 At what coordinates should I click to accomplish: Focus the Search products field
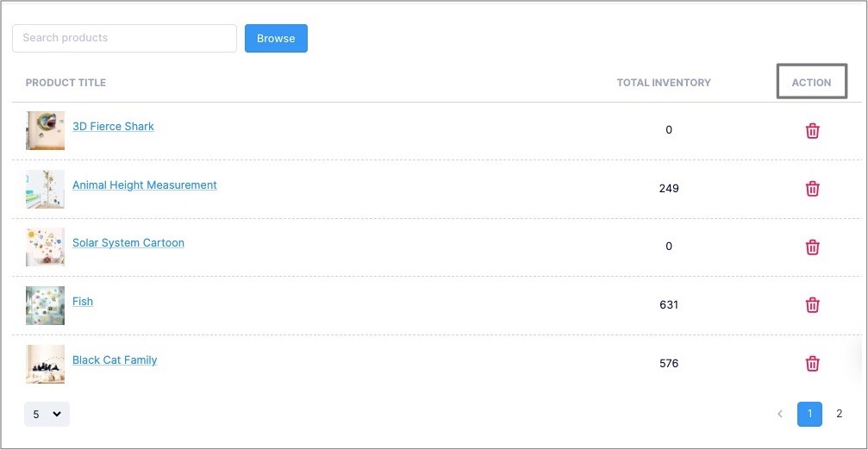click(124, 38)
